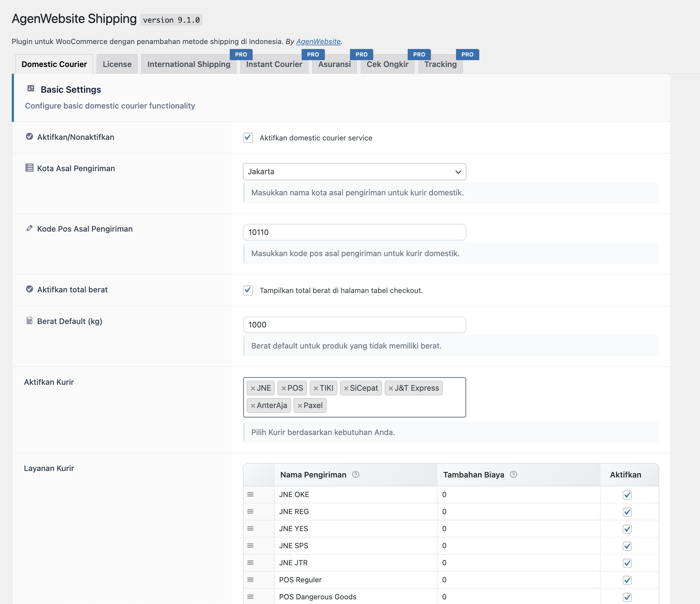Image resolution: width=700 pixels, height=604 pixels.
Task: Open the Domestic Courier tab
Action: (x=54, y=64)
